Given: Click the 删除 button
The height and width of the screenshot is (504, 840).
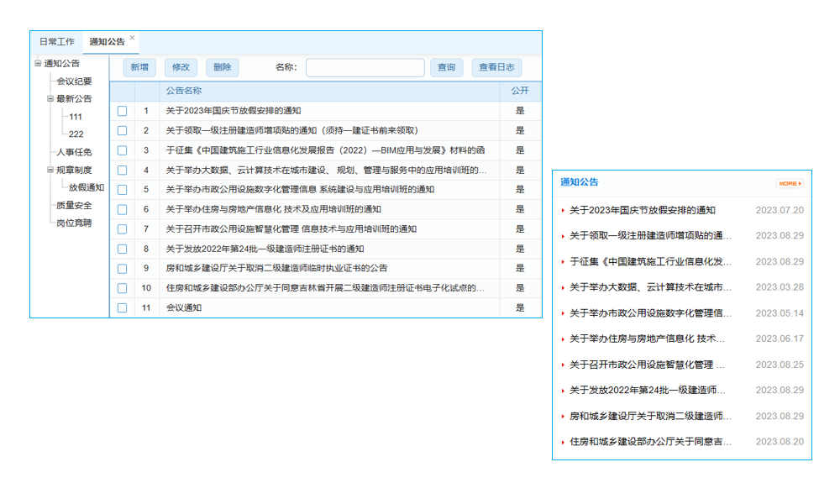Looking at the screenshot, I should (222, 67).
